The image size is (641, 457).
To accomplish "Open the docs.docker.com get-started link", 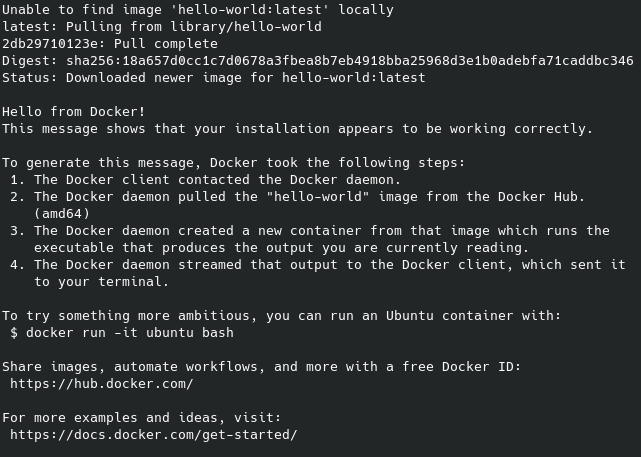I will [x=153, y=434].
